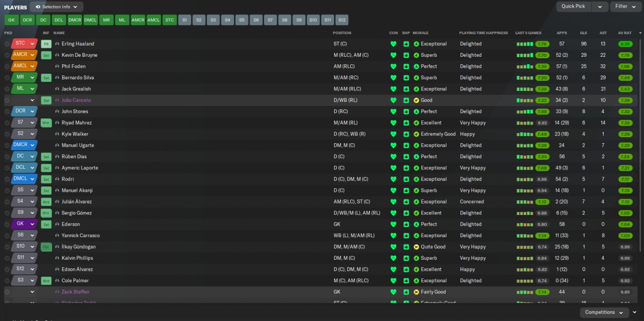Click the Opt badge next to İlkay Gündogan
The image size is (644, 321).
click(x=46, y=247)
